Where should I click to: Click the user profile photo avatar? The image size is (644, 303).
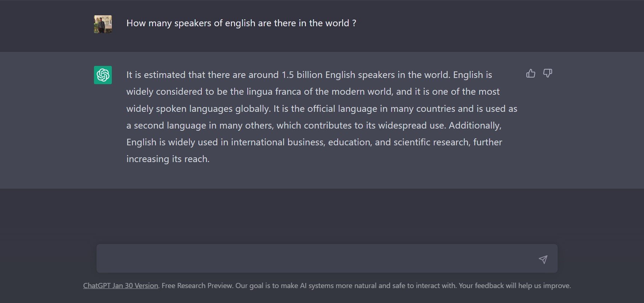click(x=103, y=24)
